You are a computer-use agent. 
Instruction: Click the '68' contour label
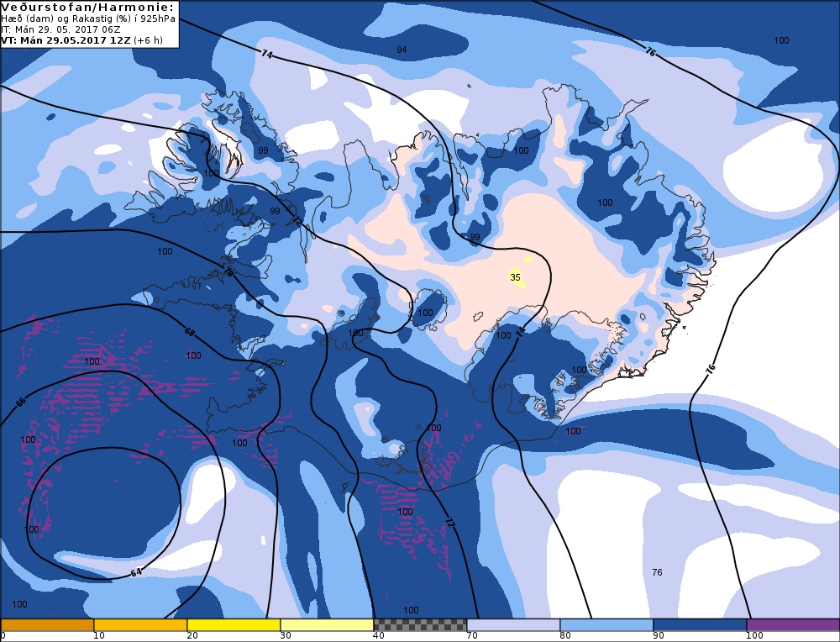pos(190,332)
